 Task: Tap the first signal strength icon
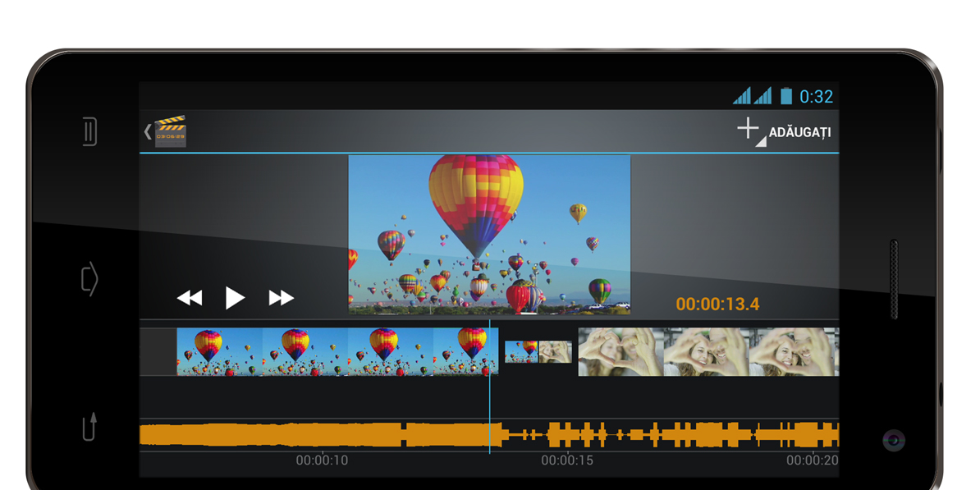point(742,96)
